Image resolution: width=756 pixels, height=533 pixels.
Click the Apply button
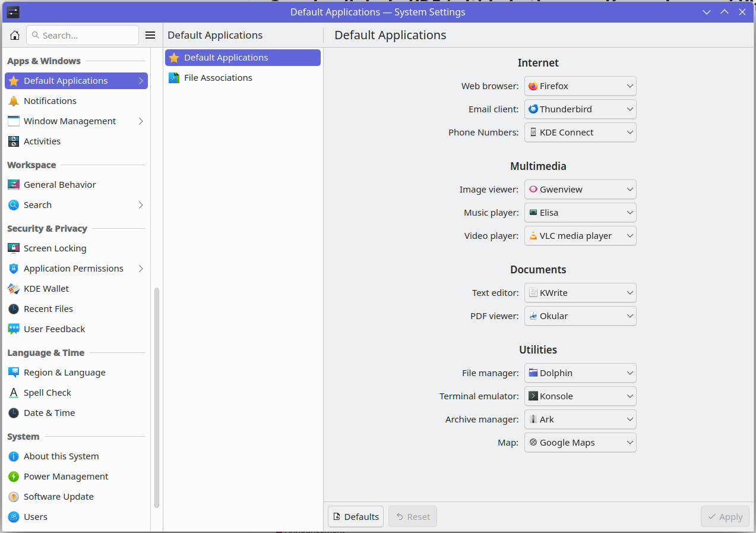pos(725,516)
